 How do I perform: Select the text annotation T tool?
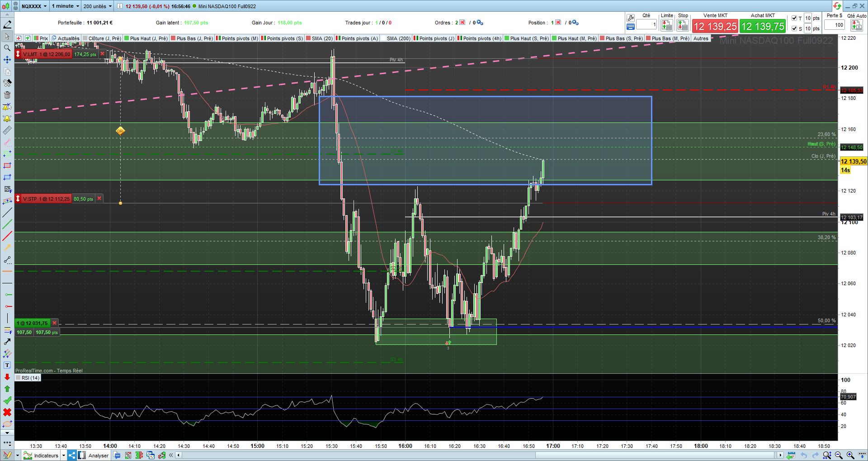[7, 365]
